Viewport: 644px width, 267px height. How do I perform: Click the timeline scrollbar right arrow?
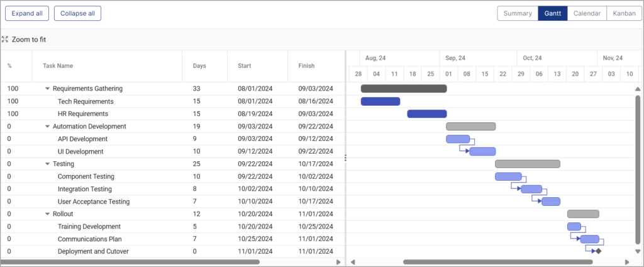tap(627, 262)
